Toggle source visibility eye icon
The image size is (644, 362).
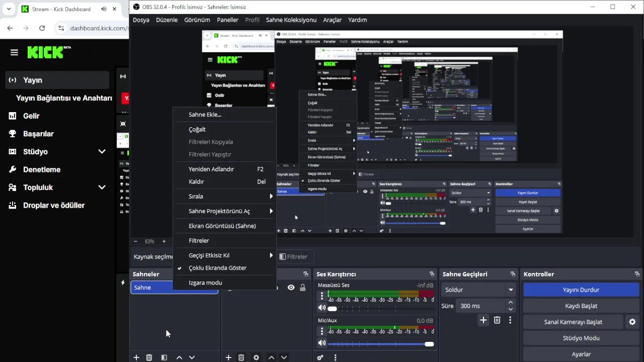click(291, 288)
